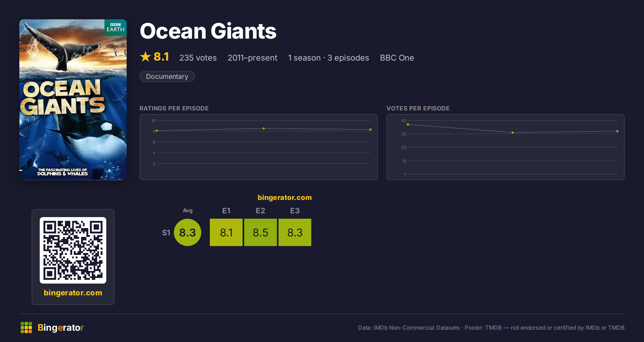644x342 pixels.
Task: Select the E1 rating tile 8.1
Action: [226, 232]
